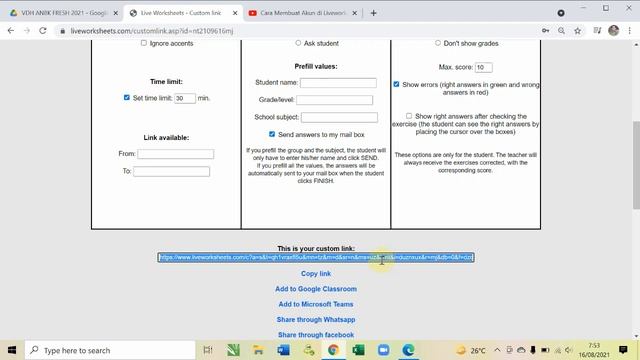Click the Student name field
This screenshot has height=360, width=640.
pos(338,83)
